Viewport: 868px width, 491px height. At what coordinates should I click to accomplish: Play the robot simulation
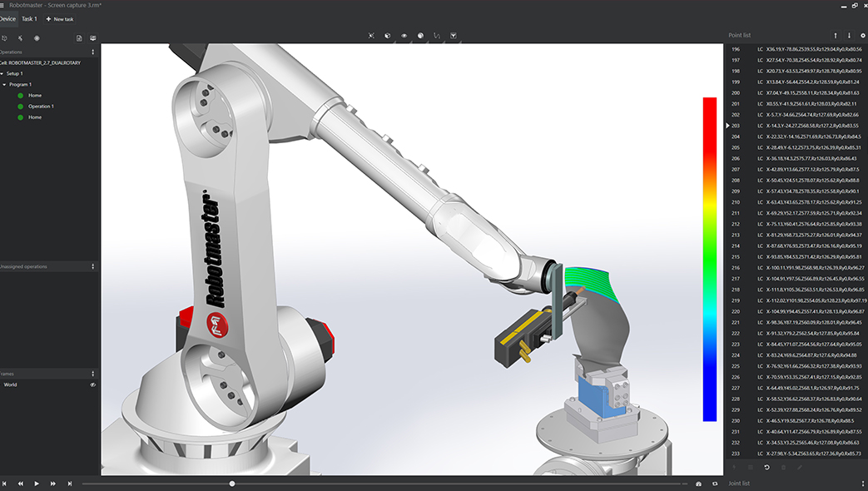tap(37, 484)
